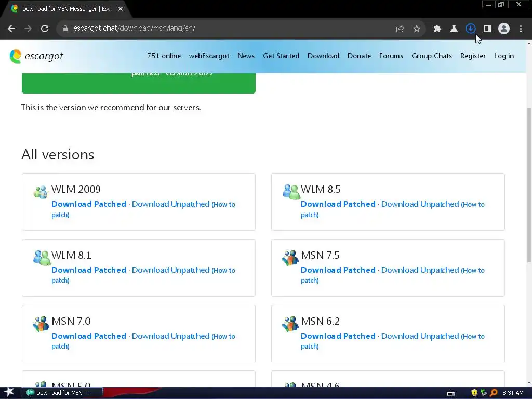The height and width of the screenshot is (399, 532).
Task: Click the browser back arrow
Action: pos(11,29)
